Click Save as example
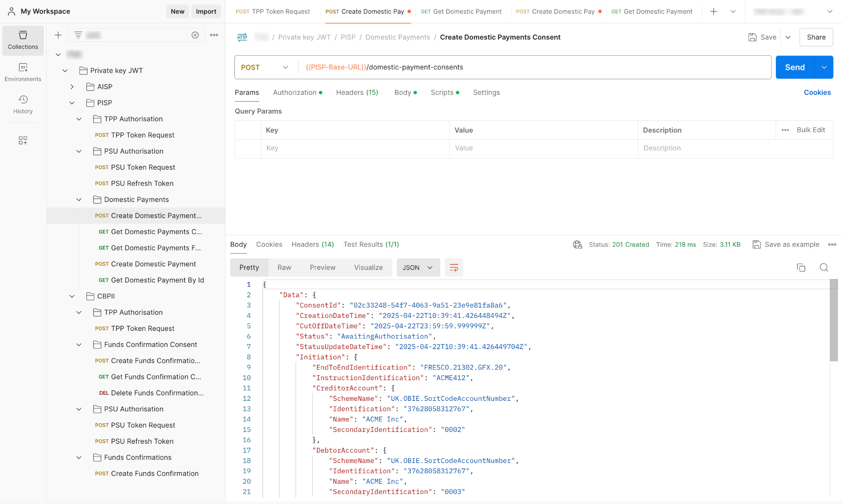Image resolution: width=842 pixels, height=504 pixels. [786, 244]
